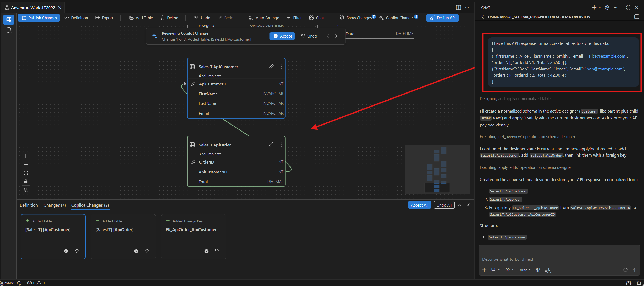
Task: Click the fit-to-view canvas icon
Action: [26, 173]
